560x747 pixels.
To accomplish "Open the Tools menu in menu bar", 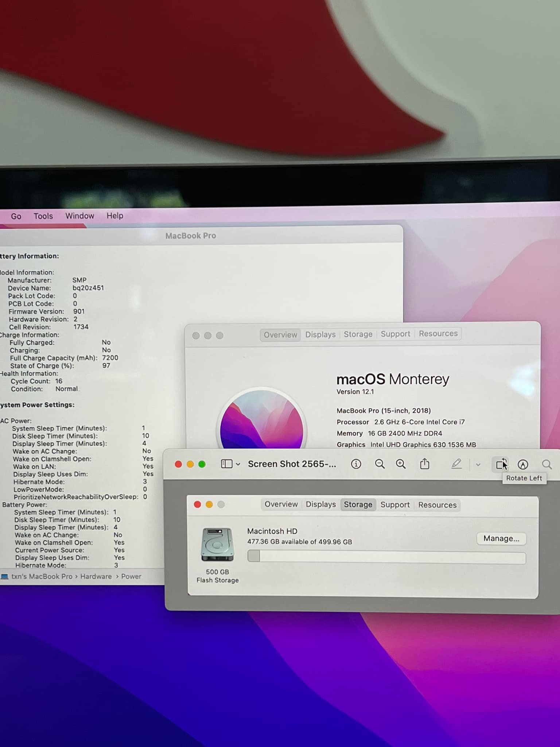I will (43, 216).
